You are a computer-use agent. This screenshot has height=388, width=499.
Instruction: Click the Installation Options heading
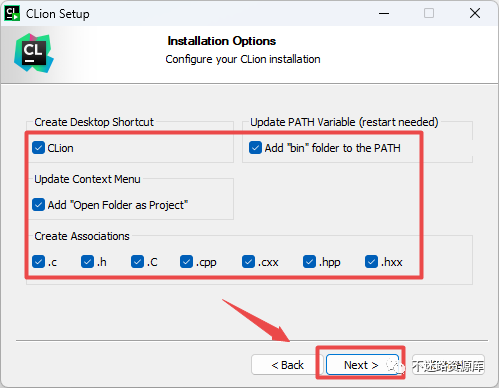click(x=222, y=41)
